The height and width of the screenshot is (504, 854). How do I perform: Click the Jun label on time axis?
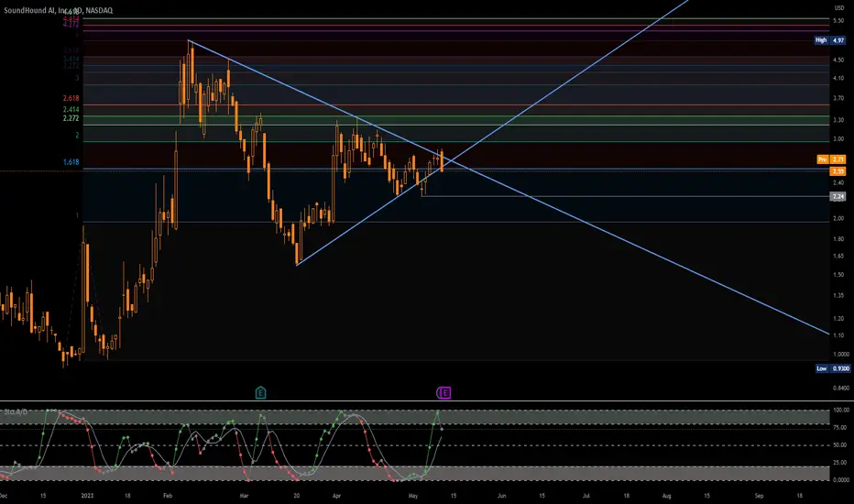[501, 496]
